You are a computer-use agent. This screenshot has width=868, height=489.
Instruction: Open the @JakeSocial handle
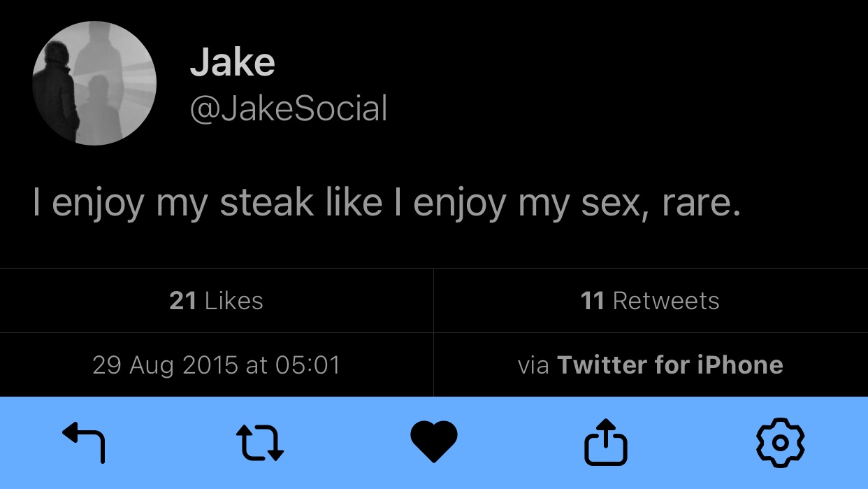coord(288,109)
